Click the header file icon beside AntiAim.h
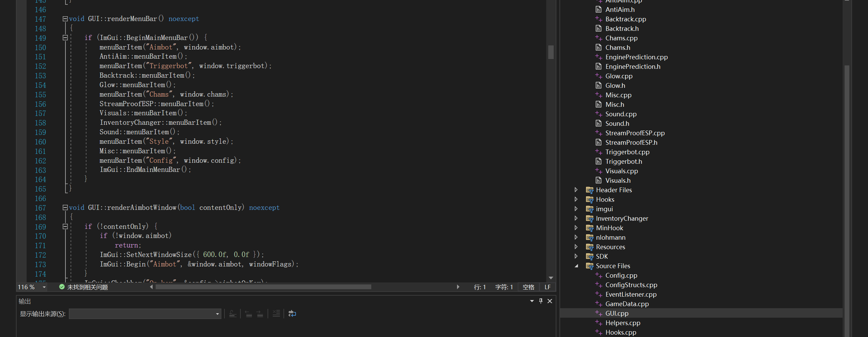The height and width of the screenshot is (337, 868). pyautogui.click(x=599, y=9)
